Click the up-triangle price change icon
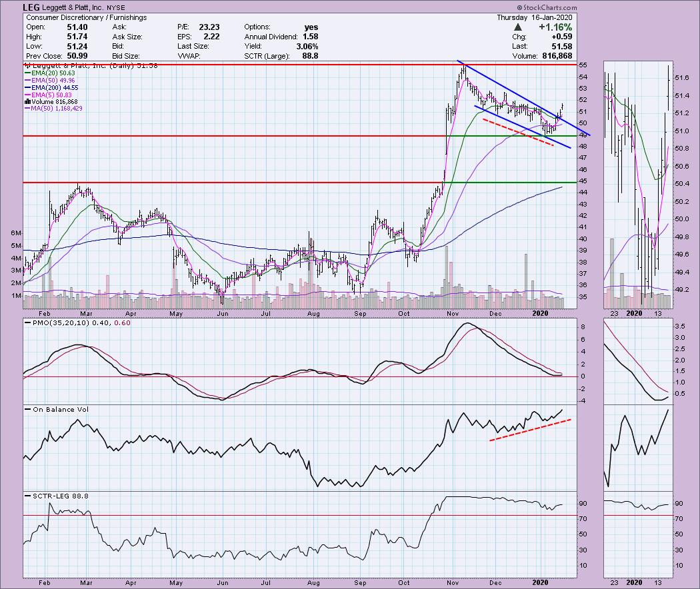 tap(518, 27)
